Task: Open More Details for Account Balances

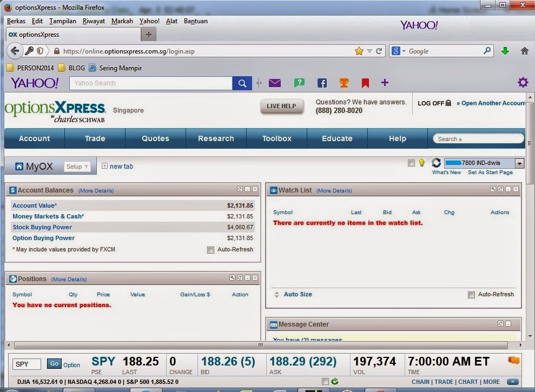Action: click(x=96, y=191)
